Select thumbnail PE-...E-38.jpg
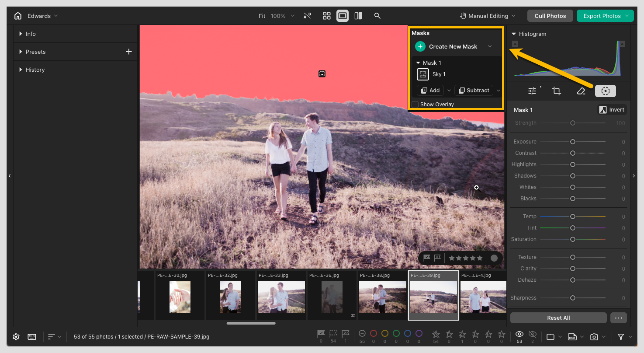The image size is (644, 353). coord(382,295)
